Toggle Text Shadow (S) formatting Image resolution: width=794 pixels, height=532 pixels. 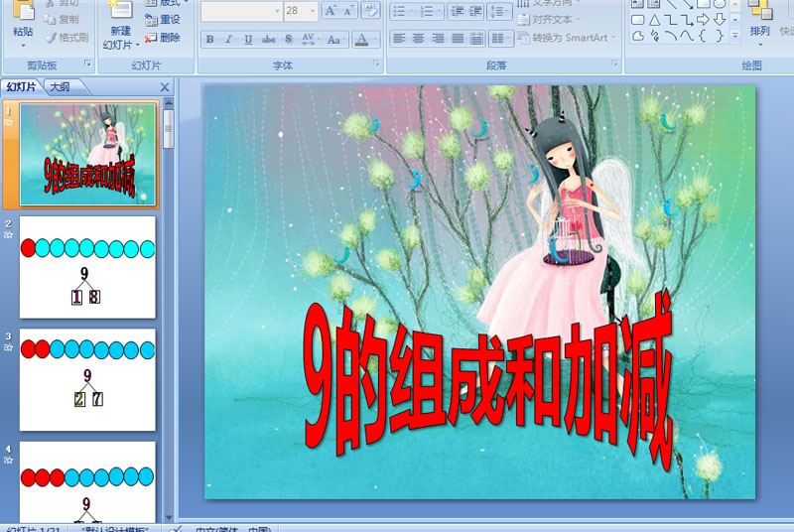point(288,39)
